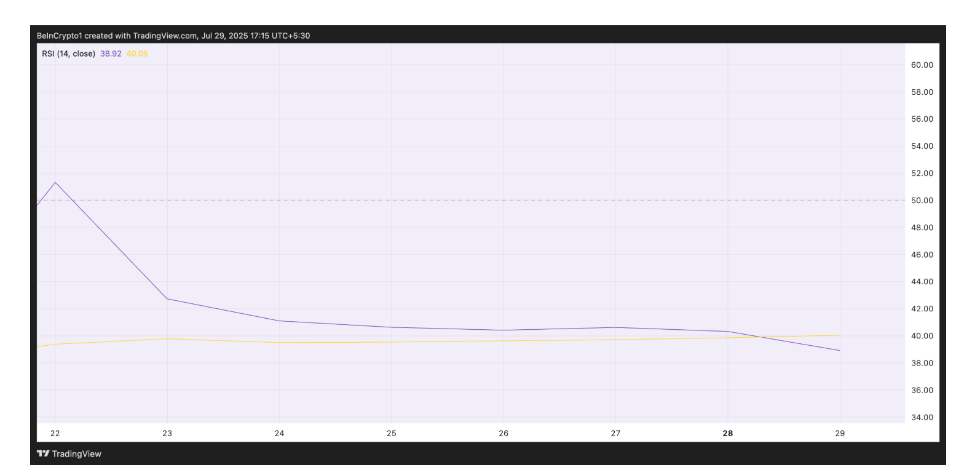This screenshot has width=980, height=475.
Task: Click the chart attribution header text
Action: (x=173, y=36)
